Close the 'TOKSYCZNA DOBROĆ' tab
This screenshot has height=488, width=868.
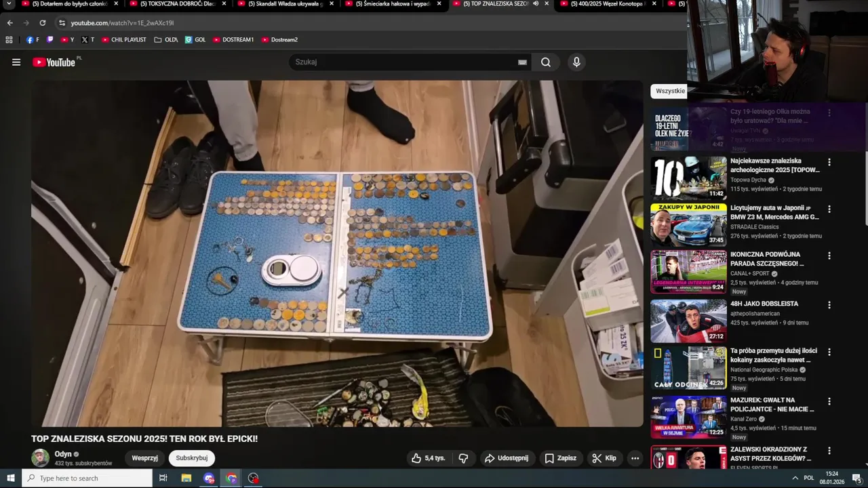224,4
